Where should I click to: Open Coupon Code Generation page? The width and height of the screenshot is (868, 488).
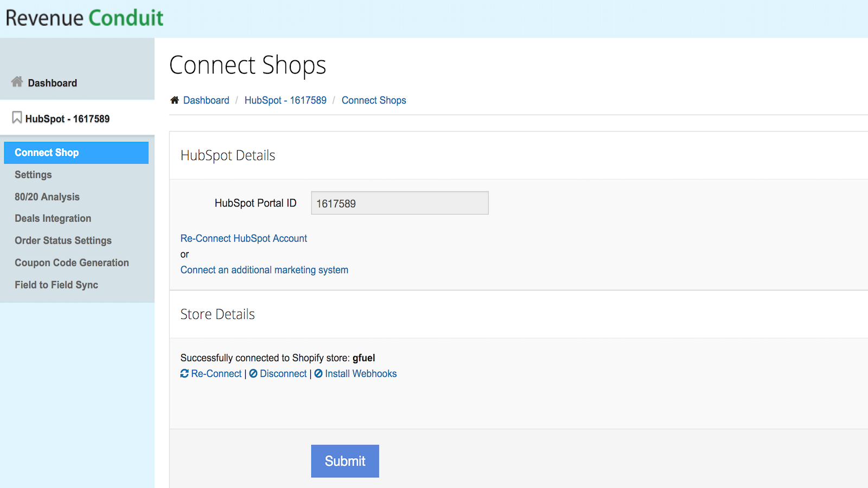tap(72, 262)
